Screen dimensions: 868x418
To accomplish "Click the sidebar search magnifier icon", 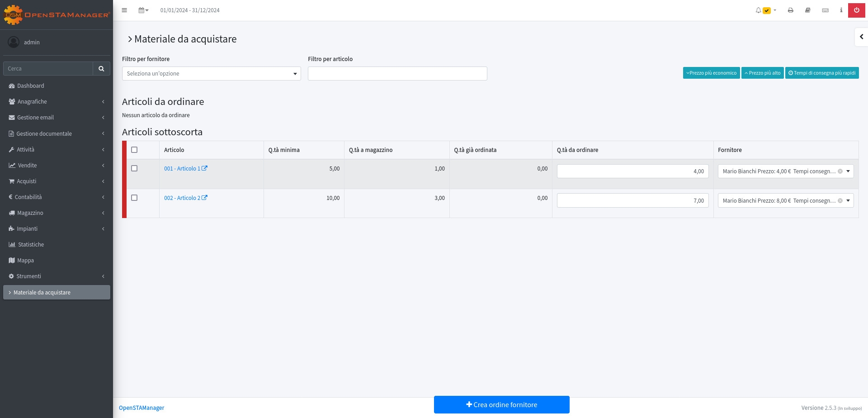I will pyautogui.click(x=101, y=69).
